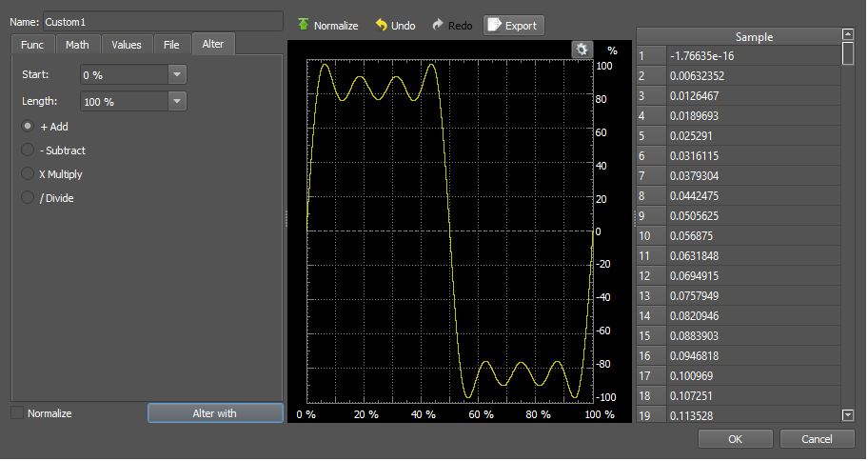Select sample value 0.100969

click(x=754, y=375)
